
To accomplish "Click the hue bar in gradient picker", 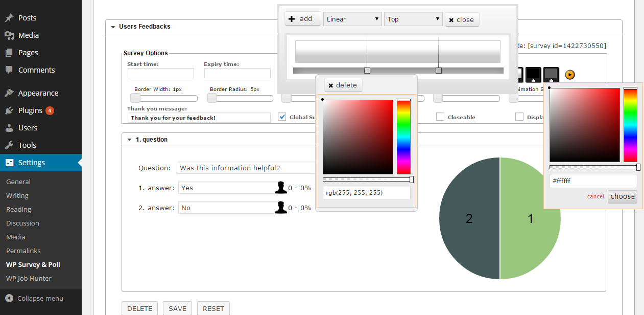I will pyautogui.click(x=403, y=137).
